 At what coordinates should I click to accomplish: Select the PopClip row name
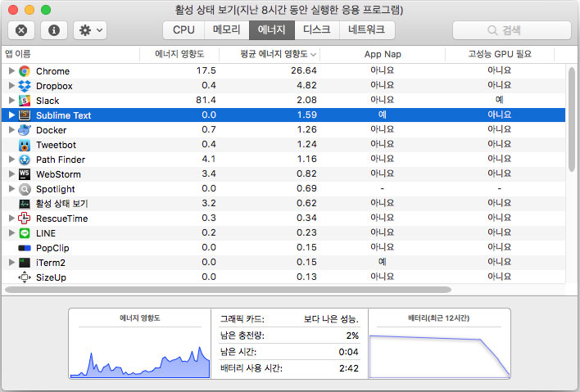click(x=52, y=248)
